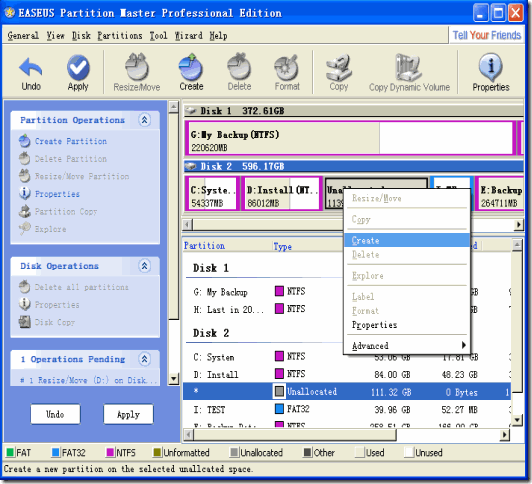Click Explore sidebar icon
This screenshot has width=532, height=484.
[x=24, y=229]
